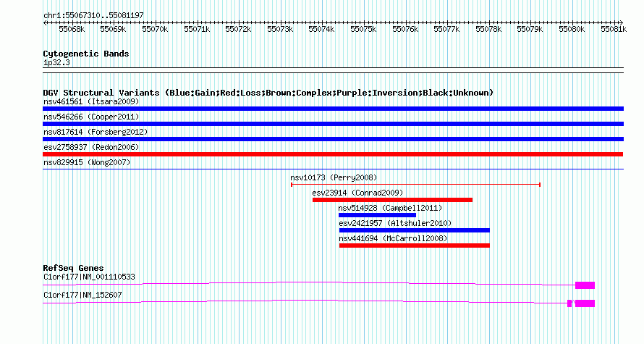The height and width of the screenshot is (344, 644).
Task: Click the 55075k ruler tick label
Action: (x=363, y=29)
